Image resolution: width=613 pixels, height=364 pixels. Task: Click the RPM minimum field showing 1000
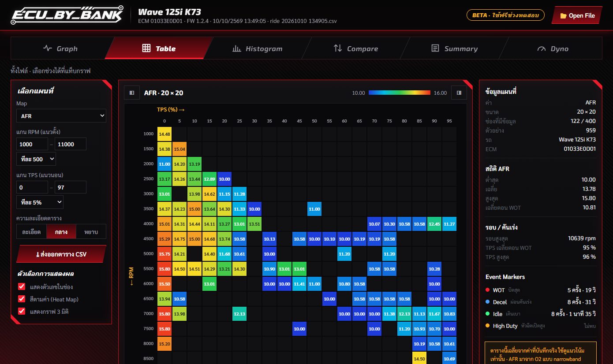(32, 144)
